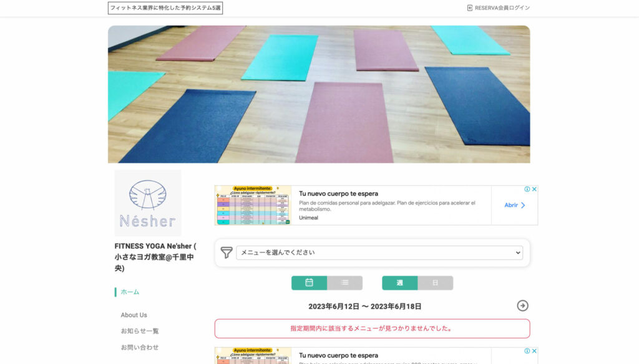This screenshot has width=639, height=364.
Task: Go to next week arrow
Action: 522,306
